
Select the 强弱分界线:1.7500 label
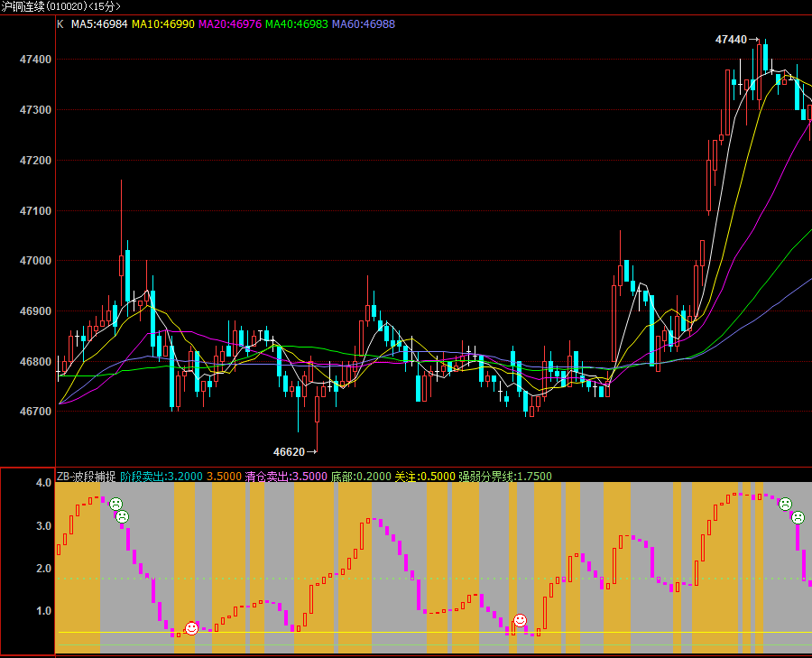click(504, 476)
